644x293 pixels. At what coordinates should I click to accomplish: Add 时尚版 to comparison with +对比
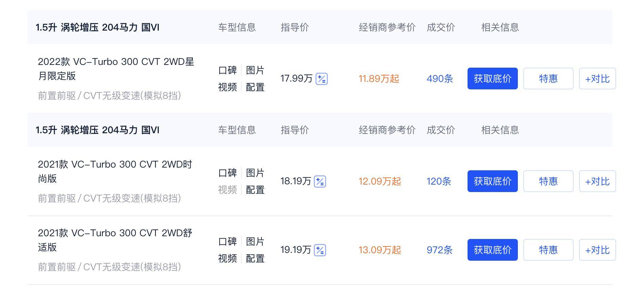(597, 181)
